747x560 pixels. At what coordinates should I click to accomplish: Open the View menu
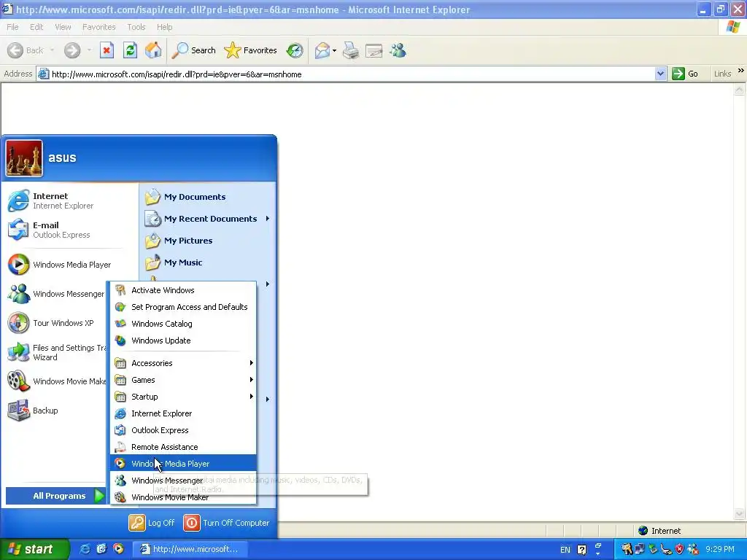63,27
